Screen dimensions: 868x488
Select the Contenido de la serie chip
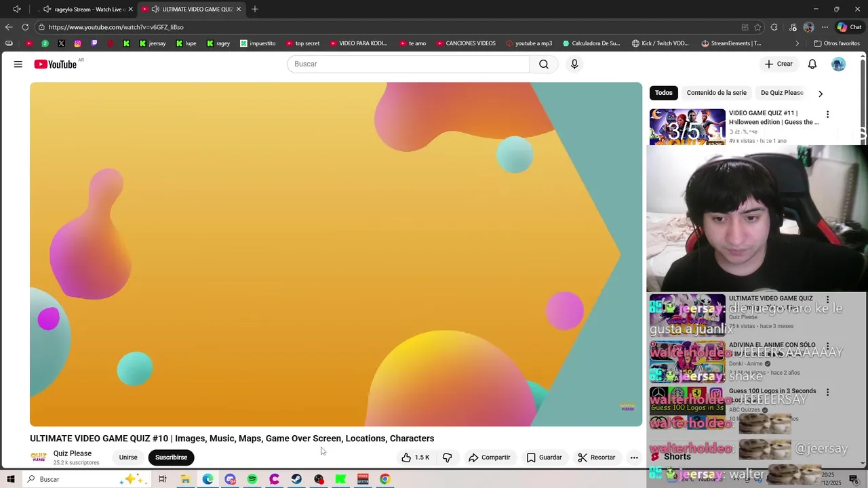click(x=716, y=93)
